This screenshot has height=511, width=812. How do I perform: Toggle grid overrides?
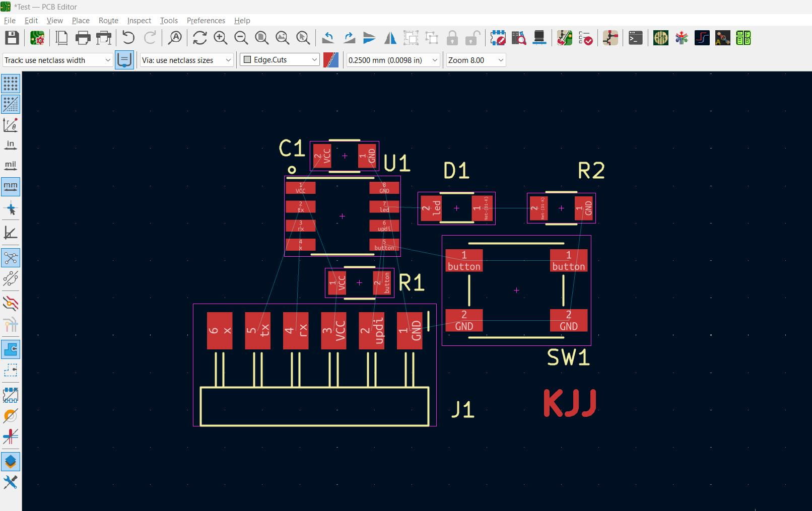pos(10,104)
